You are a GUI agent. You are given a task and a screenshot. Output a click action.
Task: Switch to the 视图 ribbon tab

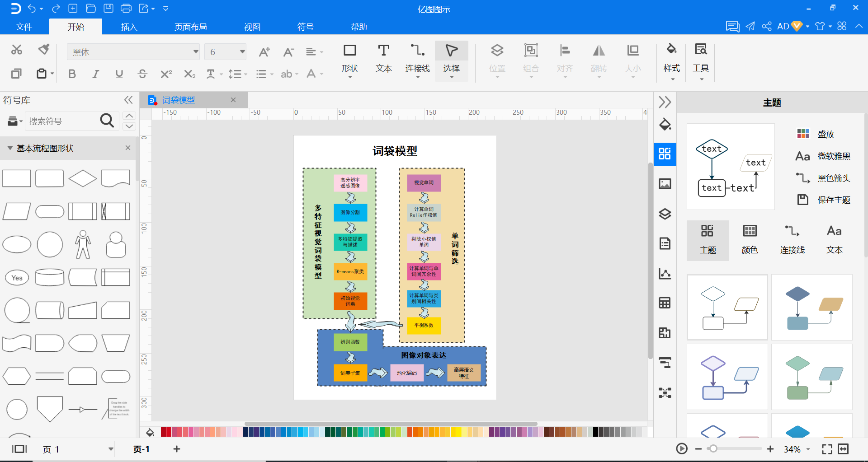coord(252,27)
